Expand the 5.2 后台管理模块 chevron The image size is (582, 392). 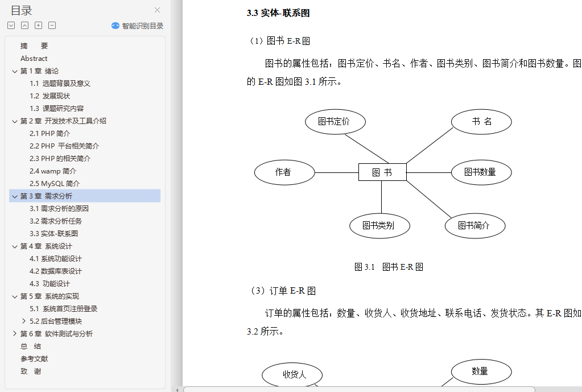click(x=24, y=321)
